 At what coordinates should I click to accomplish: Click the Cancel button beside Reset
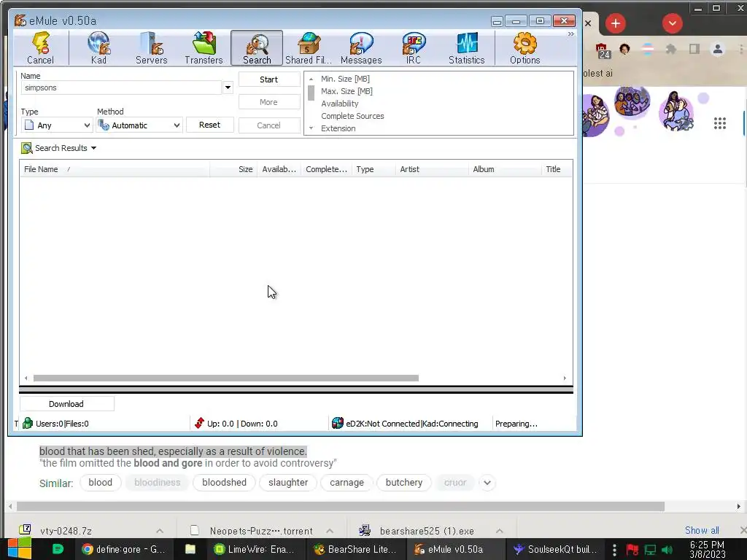(269, 125)
